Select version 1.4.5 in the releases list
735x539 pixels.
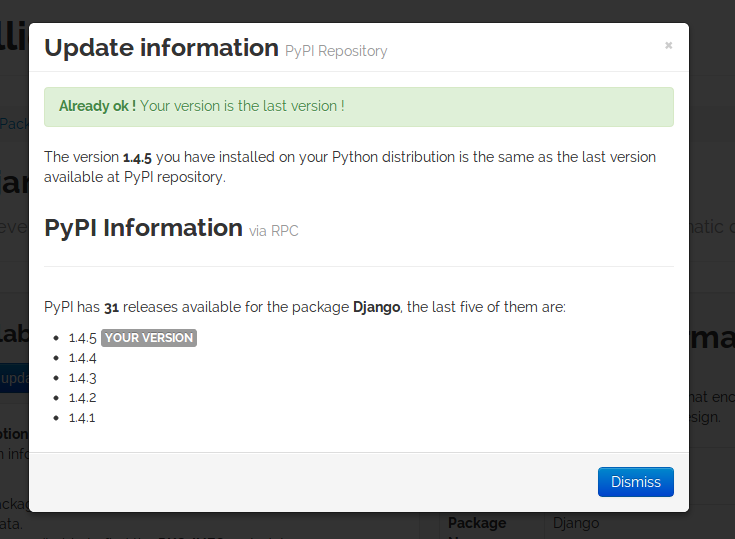pyautogui.click(x=82, y=338)
